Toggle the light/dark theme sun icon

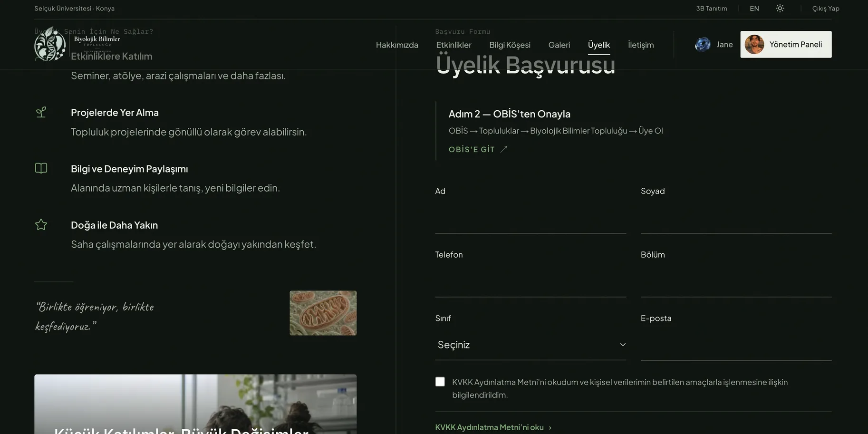780,8
